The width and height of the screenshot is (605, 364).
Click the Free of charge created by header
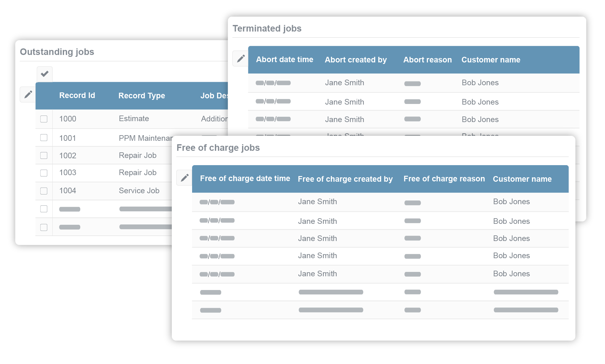(x=345, y=179)
